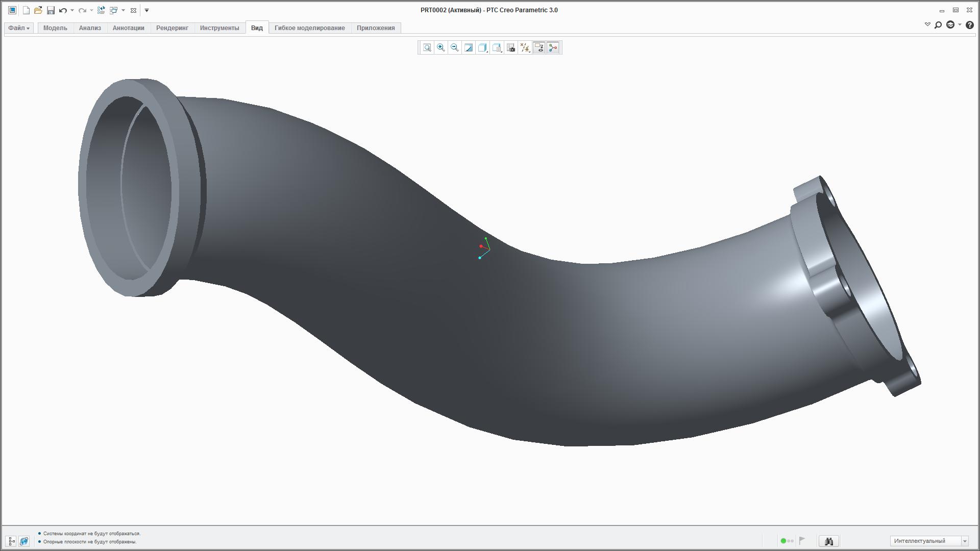
Task: Open the View Manager camera icon
Action: click(511, 48)
